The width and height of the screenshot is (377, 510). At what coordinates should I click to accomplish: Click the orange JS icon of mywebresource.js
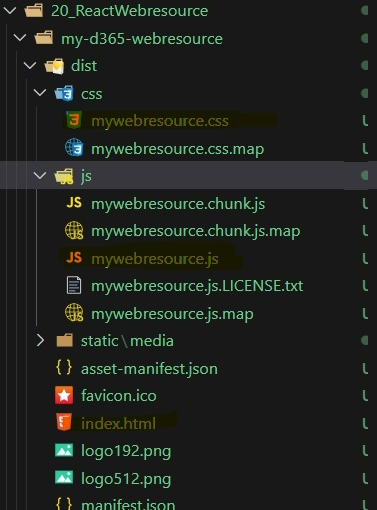[74, 257]
